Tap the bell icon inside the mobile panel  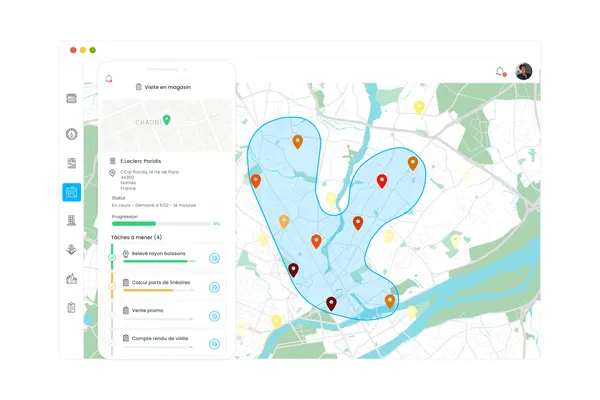click(109, 78)
